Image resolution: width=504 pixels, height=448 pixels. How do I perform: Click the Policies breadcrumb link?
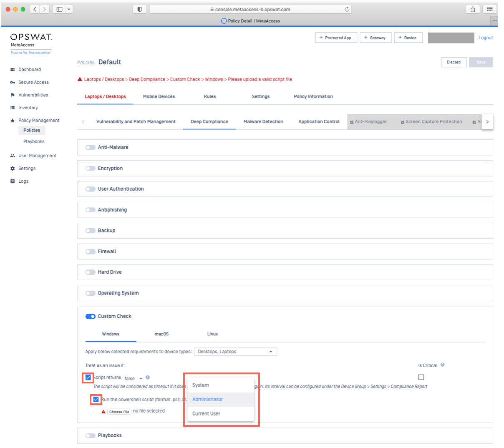(x=86, y=63)
